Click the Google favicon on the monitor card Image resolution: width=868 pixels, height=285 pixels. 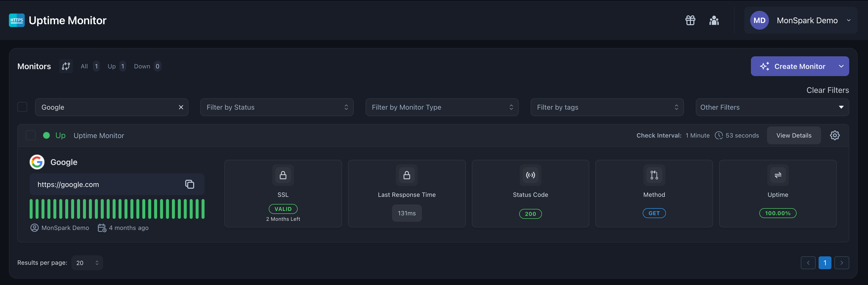37,162
